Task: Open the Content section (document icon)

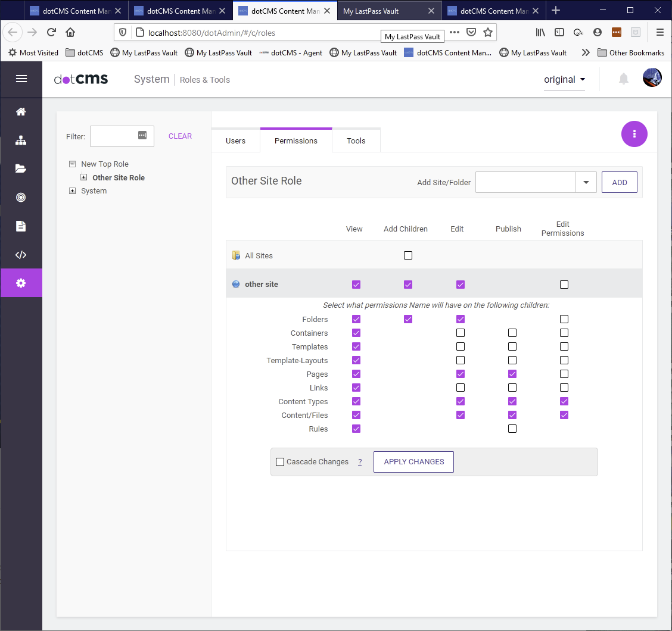Action: tap(21, 226)
